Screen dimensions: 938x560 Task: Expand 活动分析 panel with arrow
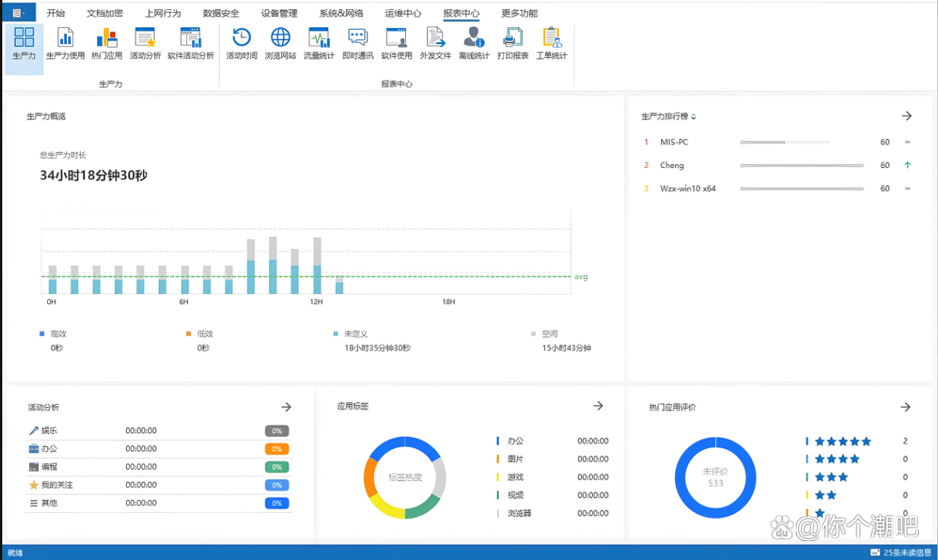click(286, 407)
